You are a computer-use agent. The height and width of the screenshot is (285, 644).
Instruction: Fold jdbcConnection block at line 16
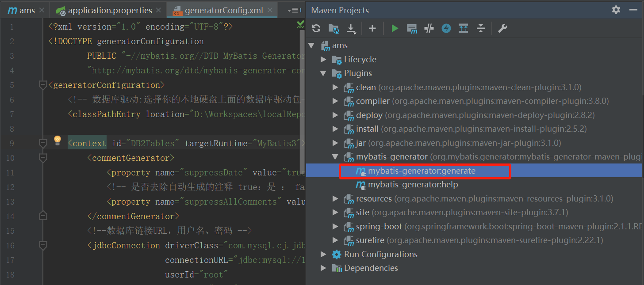pyautogui.click(x=43, y=245)
